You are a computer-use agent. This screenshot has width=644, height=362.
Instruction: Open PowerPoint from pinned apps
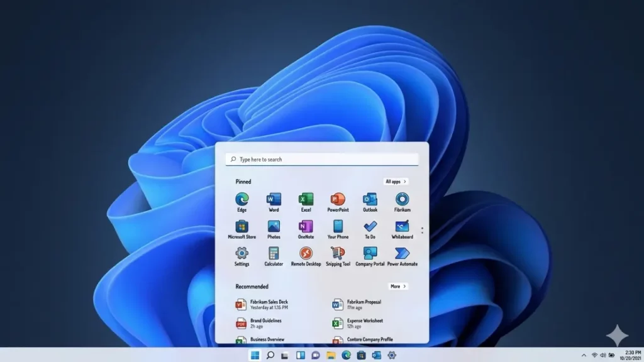tap(337, 199)
